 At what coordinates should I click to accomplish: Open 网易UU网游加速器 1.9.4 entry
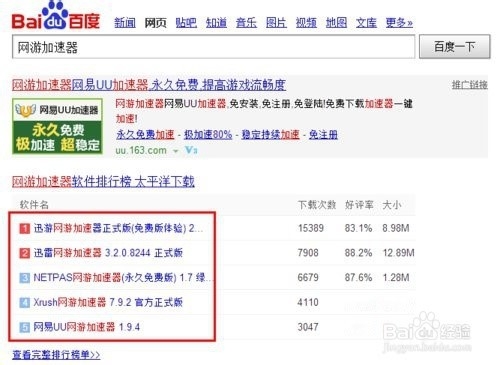click(86, 327)
